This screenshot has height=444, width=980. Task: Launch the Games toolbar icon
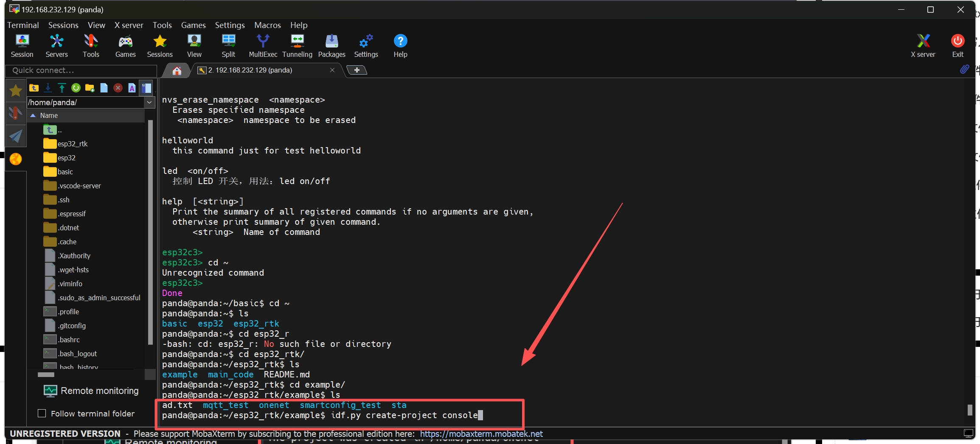click(x=126, y=46)
